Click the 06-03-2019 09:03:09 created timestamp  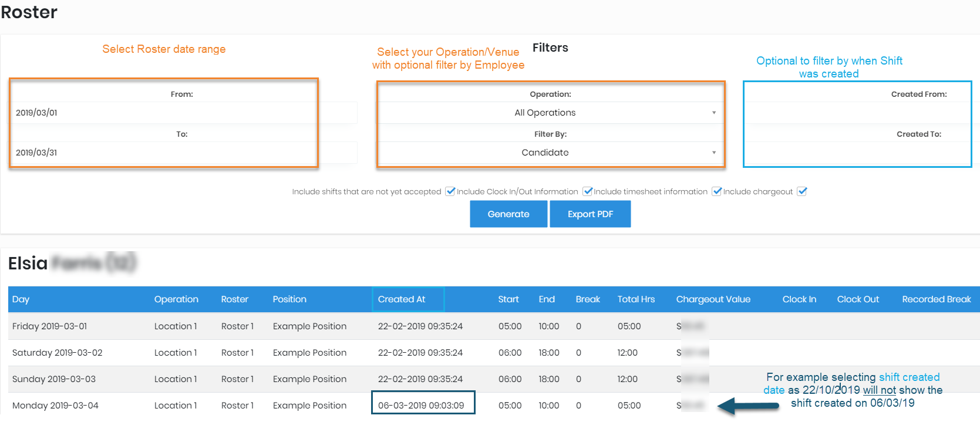[421, 406]
